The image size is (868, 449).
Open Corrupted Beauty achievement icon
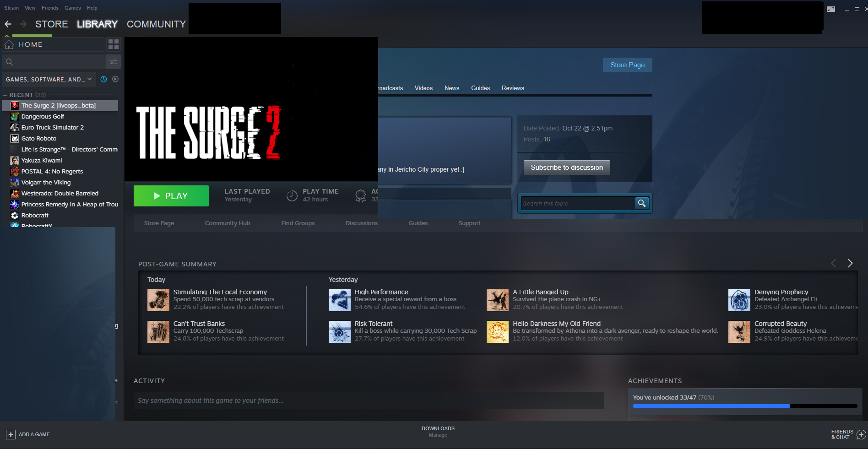(x=739, y=332)
